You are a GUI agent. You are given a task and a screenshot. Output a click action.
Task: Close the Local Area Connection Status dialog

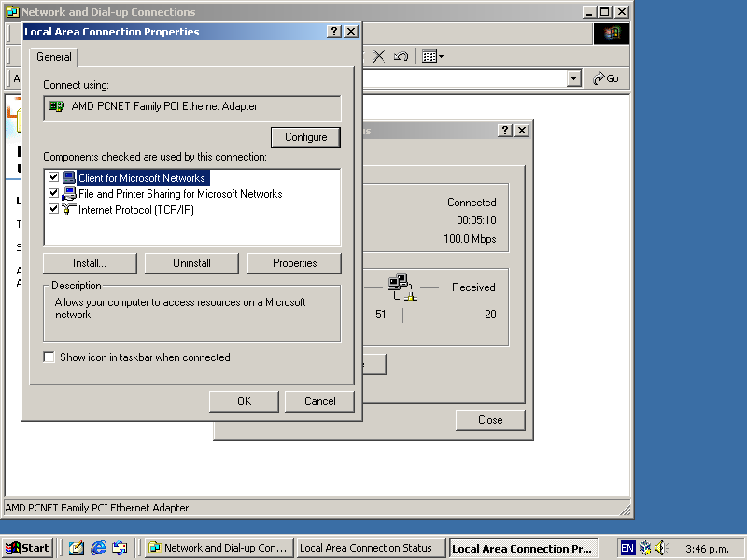point(522,130)
